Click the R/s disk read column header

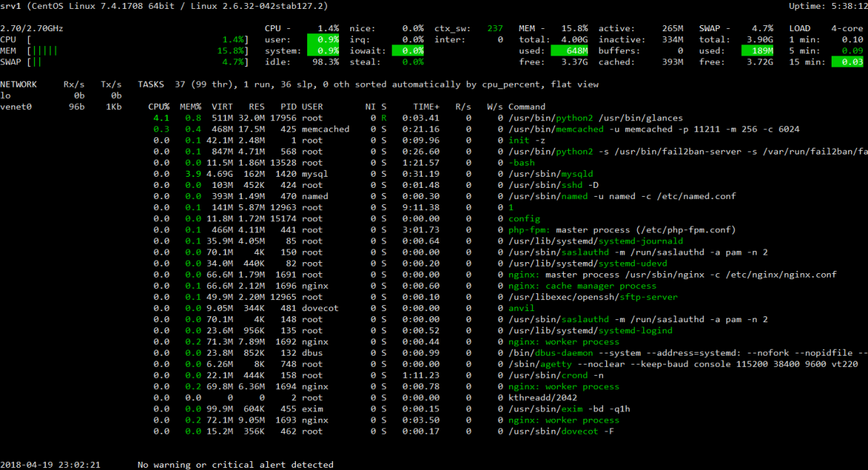click(463, 106)
